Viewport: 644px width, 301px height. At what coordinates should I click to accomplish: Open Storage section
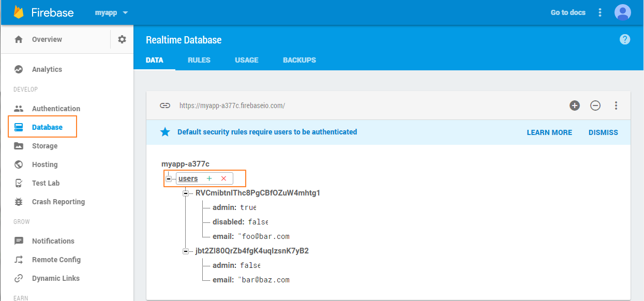tap(44, 146)
